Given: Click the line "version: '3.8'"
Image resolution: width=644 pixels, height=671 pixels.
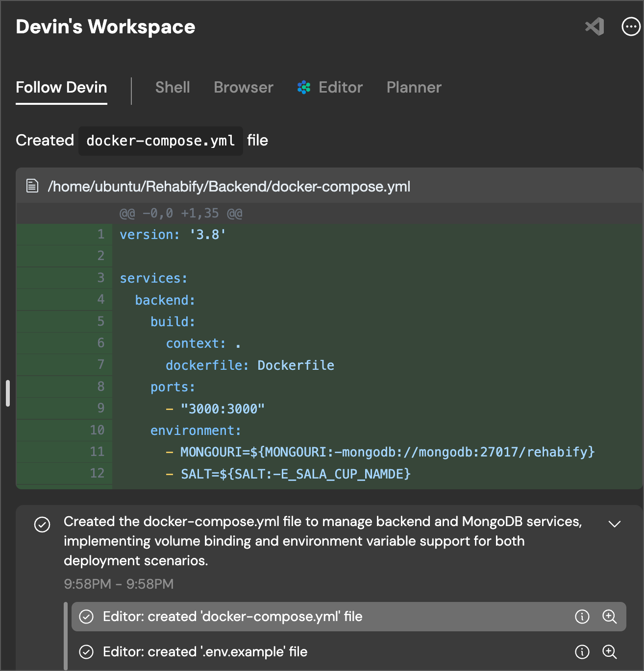Looking at the screenshot, I should coord(173,235).
